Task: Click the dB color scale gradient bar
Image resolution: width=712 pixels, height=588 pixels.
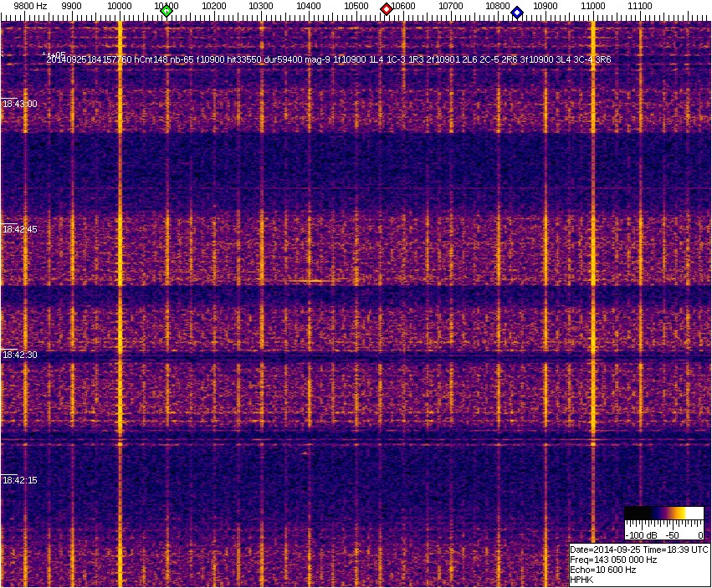Action: click(x=666, y=514)
